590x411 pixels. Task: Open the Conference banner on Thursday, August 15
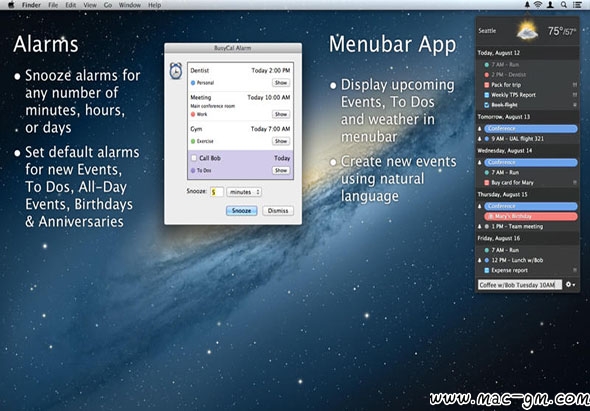[531, 206]
